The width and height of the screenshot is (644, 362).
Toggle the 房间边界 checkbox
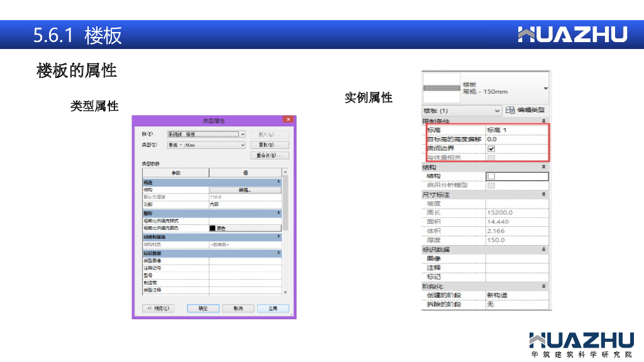pos(491,148)
